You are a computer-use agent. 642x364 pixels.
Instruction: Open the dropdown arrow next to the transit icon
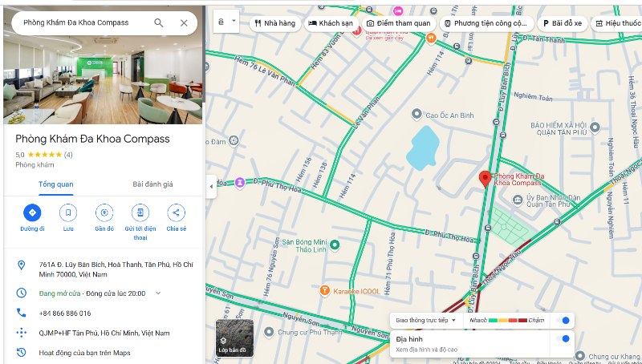[x=234, y=21]
